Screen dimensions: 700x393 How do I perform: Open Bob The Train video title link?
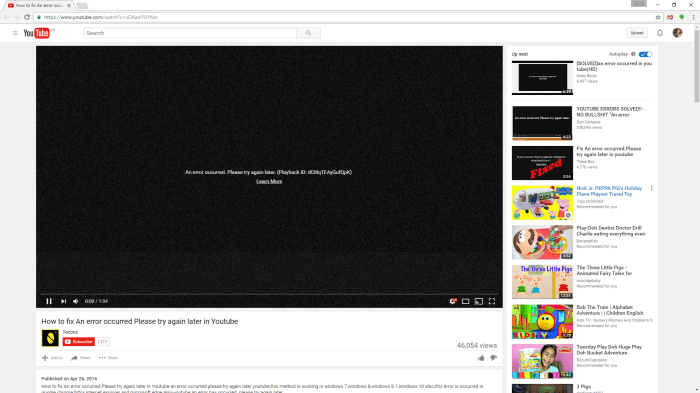coord(610,310)
